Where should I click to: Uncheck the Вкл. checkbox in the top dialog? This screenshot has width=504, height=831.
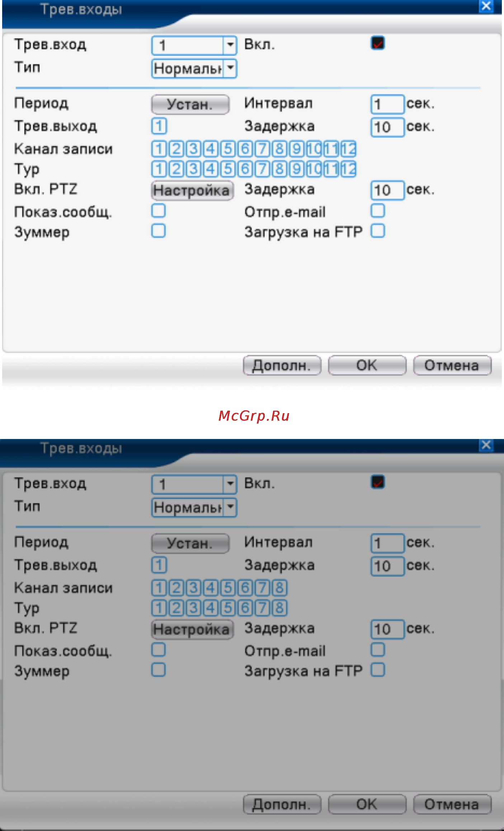pos(378,43)
